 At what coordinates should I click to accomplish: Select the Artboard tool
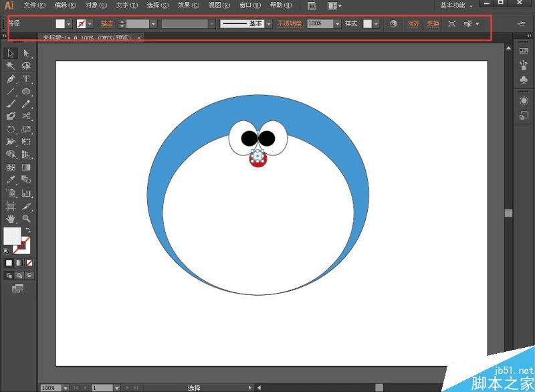(11, 206)
